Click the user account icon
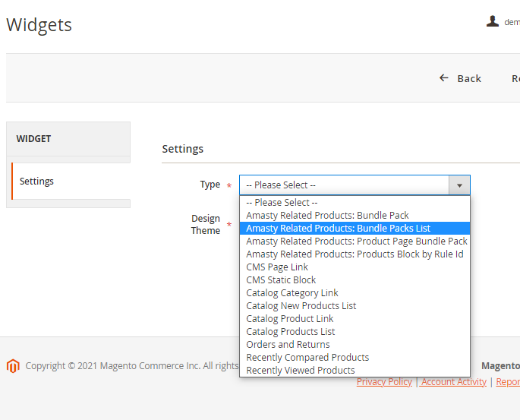 (493, 21)
